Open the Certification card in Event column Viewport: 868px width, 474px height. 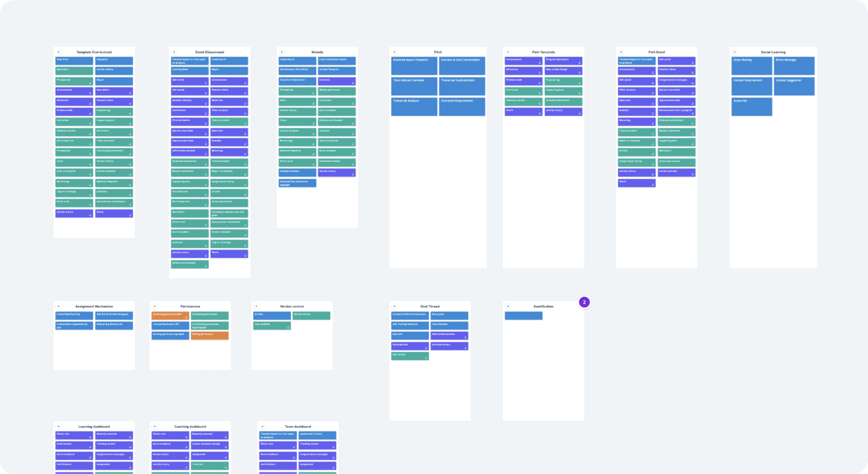(190, 112)
